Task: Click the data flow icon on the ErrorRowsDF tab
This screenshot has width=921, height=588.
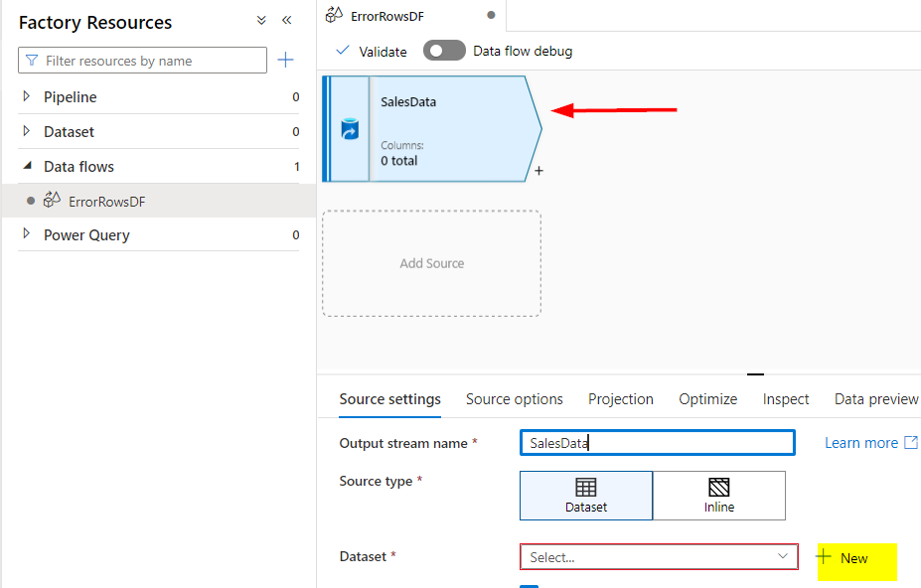Action: pos(331,15)
